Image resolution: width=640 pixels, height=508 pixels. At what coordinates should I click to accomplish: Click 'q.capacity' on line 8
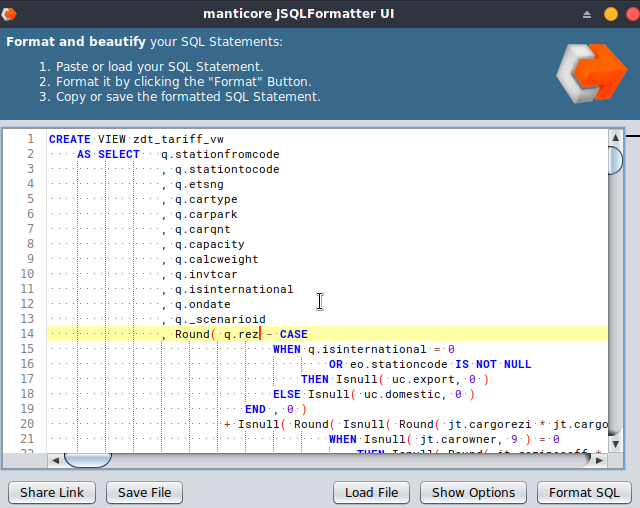(210, 244)
